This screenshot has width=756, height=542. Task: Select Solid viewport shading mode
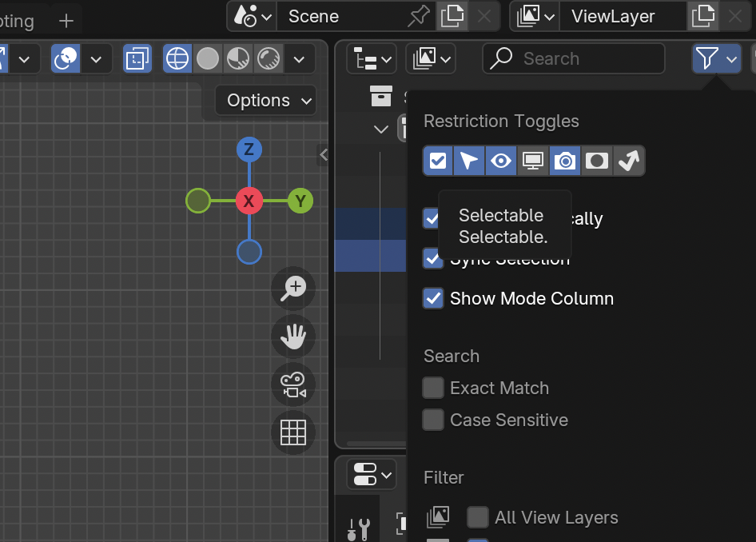[x=209, y=58]
